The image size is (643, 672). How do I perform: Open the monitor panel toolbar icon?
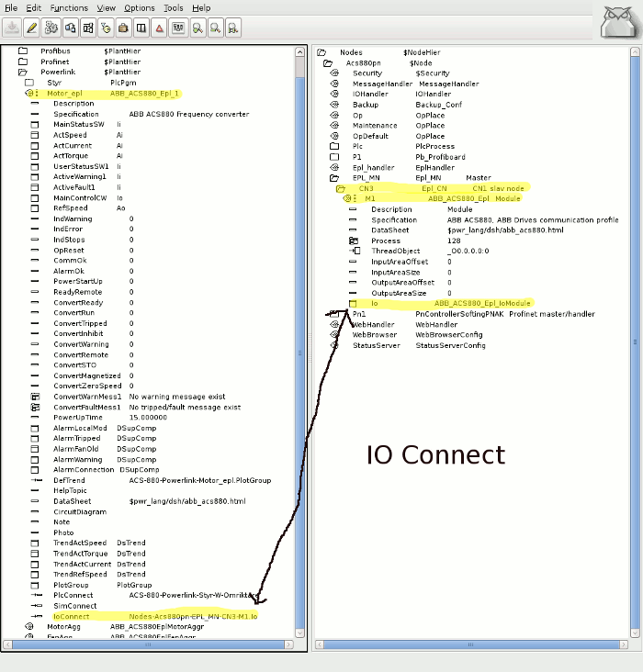(x=178, y=28)
